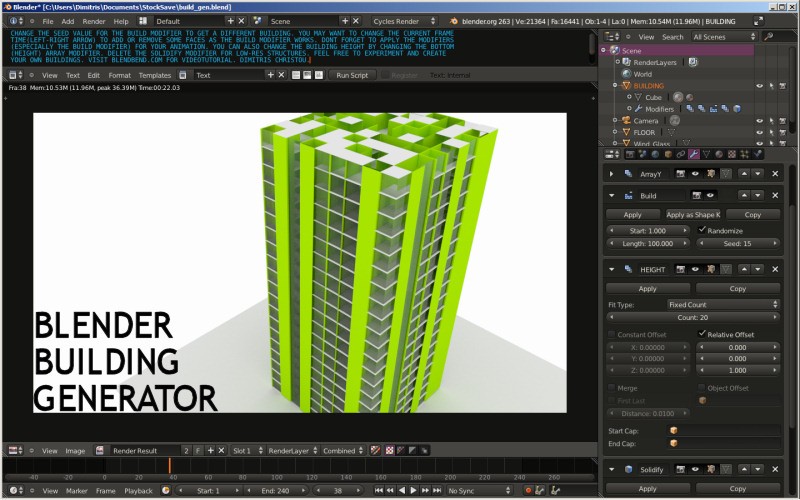800x500 pixels.
Task: Jump to the first frame in timeline
Action: click(x=379, y=490)
